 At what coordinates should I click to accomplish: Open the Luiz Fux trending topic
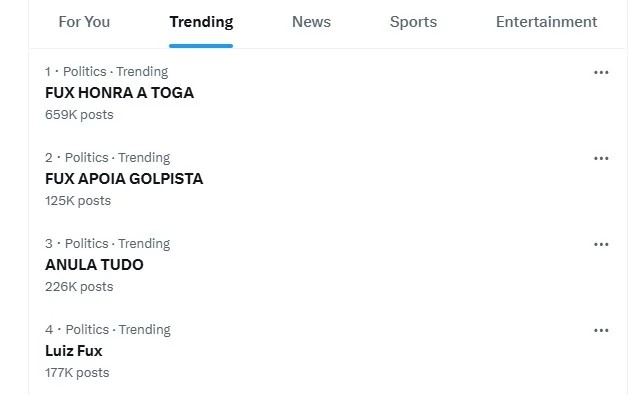click(74, 351)
